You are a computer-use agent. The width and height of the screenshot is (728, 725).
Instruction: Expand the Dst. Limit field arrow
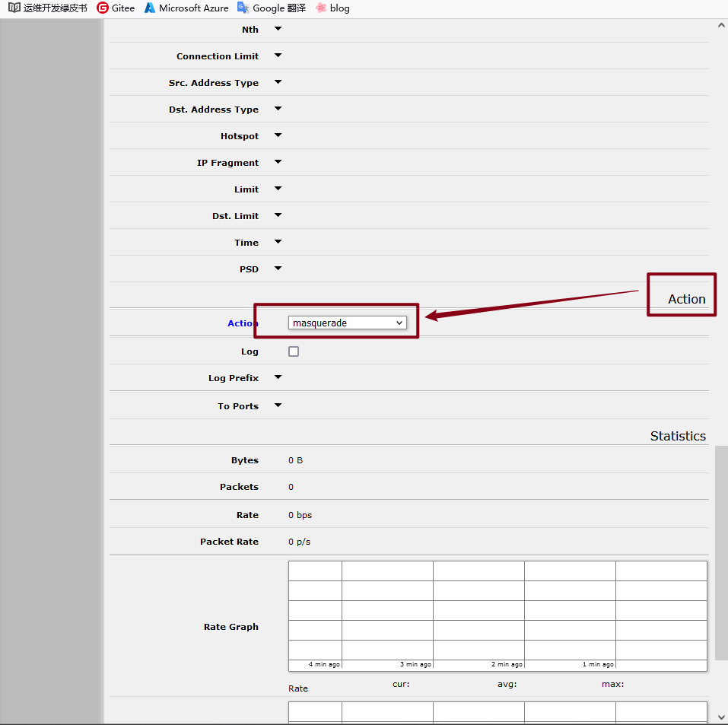(278, 215)
